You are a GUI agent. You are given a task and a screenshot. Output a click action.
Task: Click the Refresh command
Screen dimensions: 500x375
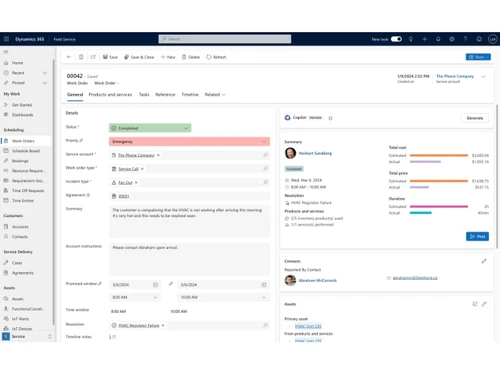coord(216,57)
